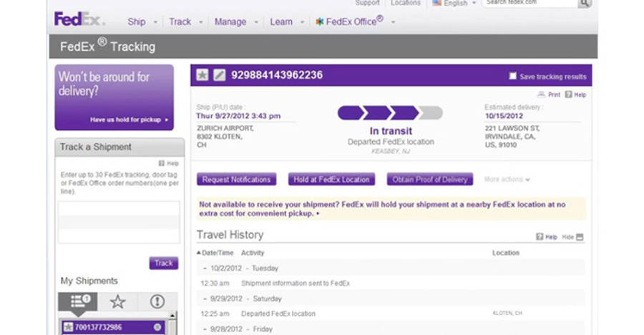Remove shipment 700137732986 using its X icon
The width and height of the screenshot is (644, 335).
157,327
